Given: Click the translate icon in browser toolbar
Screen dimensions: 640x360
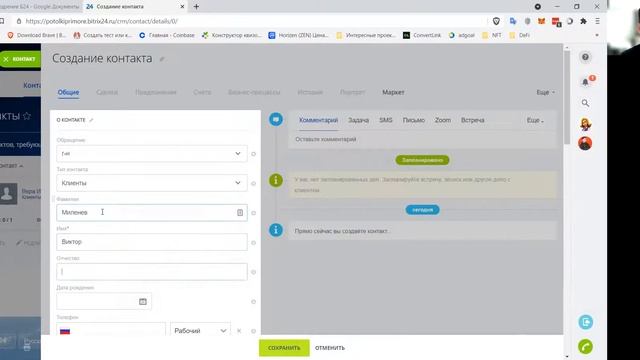Looking at the screenshot, I should [x=513, y=21].
